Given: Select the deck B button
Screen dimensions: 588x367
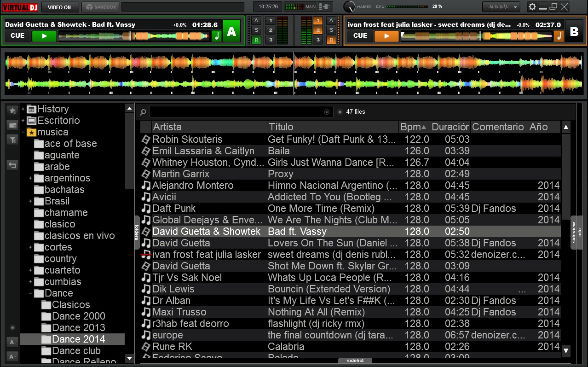Looking at the screenshot, I should [x=574, y=31].
